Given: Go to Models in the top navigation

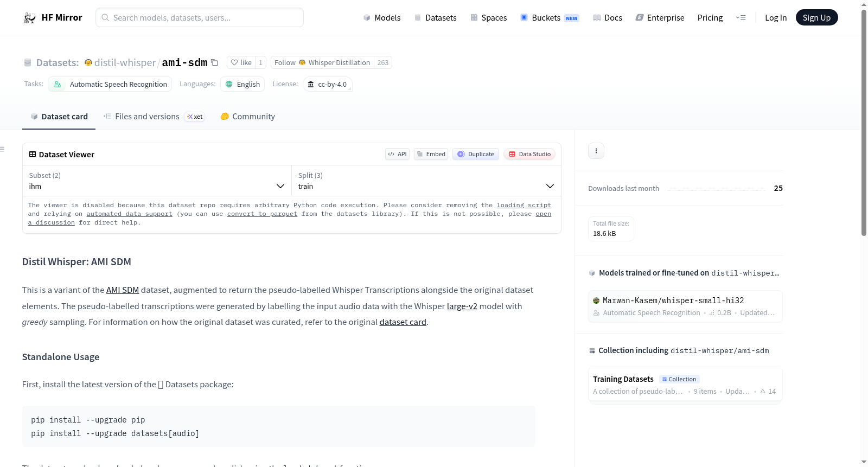Looking at the screenshot, I should click(x=382, y=18).
